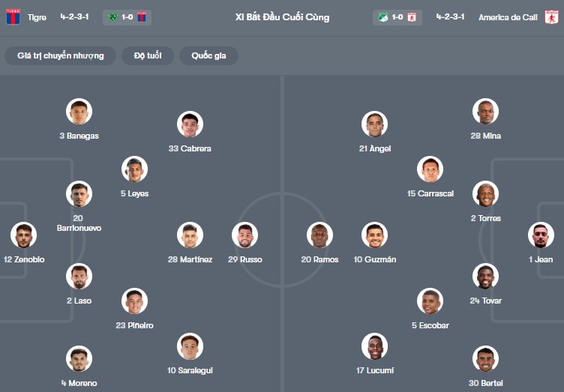
Task: Click the America de Cali team name
Action: point(507,17)
